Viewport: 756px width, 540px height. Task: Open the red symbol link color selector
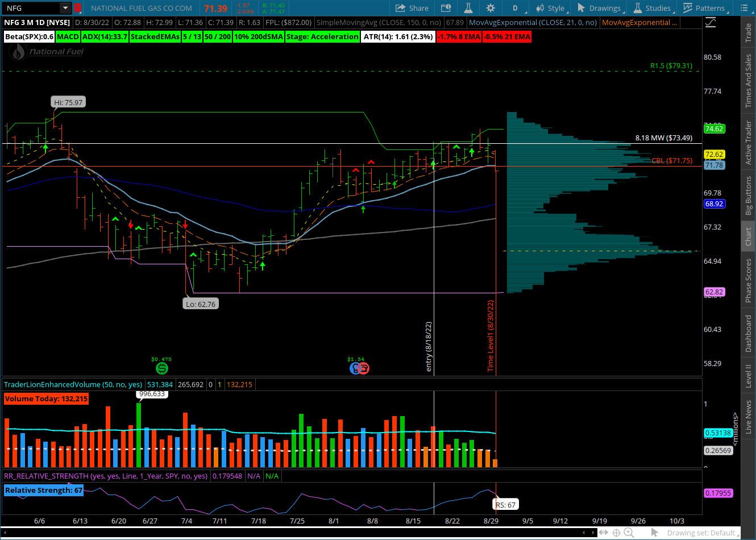click(78, 8)
